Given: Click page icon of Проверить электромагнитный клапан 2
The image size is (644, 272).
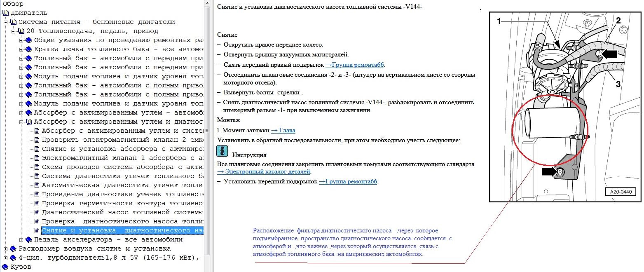Looking at the screenshot, I should click(x=37, y=140).
